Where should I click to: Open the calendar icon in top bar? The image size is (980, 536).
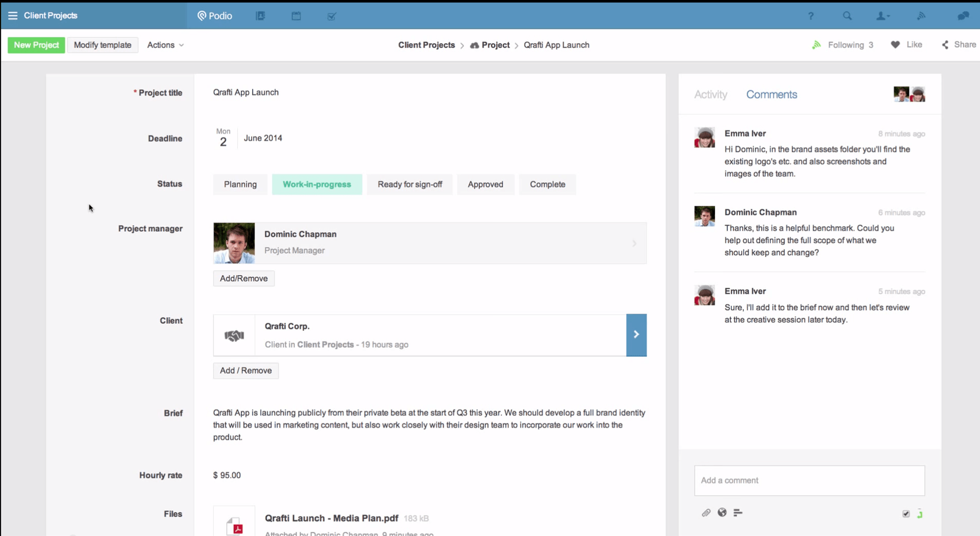(296, 16)
